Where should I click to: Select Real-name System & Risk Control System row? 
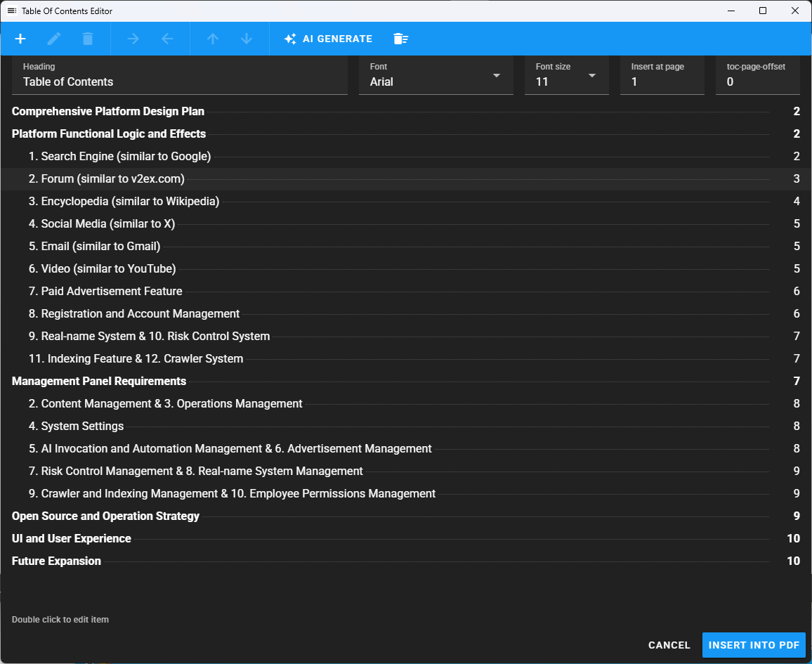406,336
